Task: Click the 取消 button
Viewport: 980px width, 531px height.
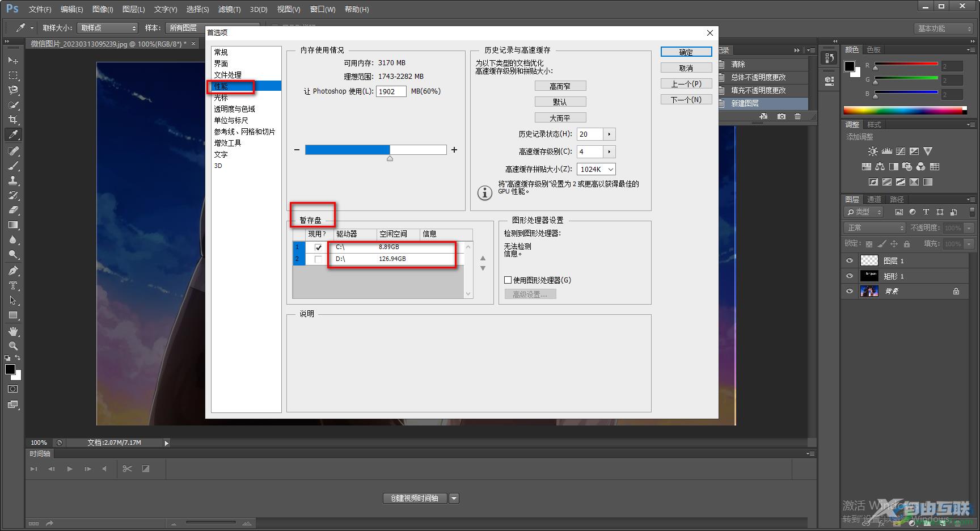Action: (x=686, y=68)
